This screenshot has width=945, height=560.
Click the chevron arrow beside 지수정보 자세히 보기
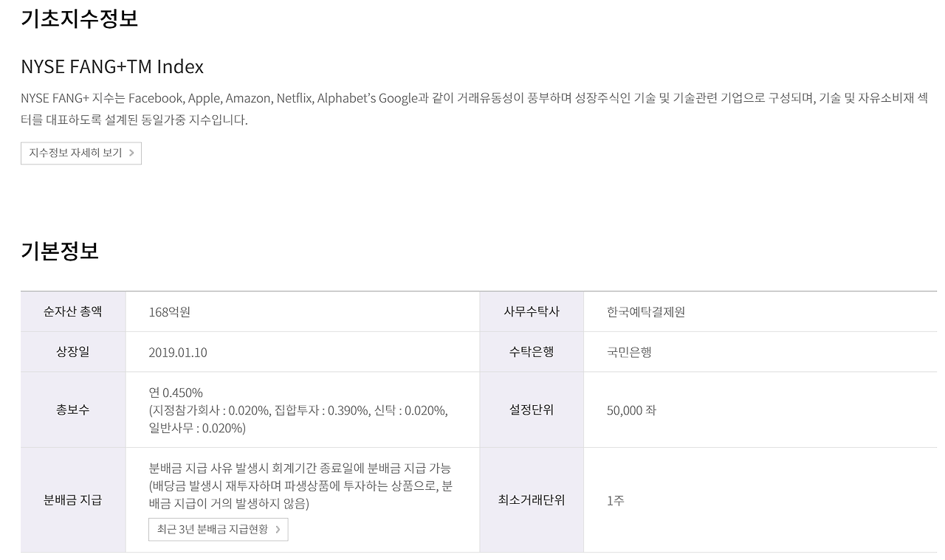click(x=131, y=153)
